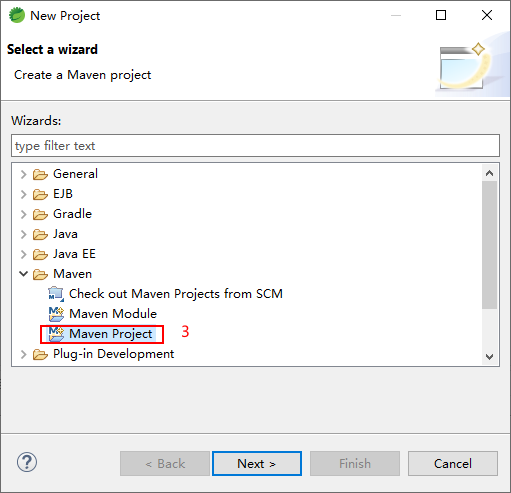The width and height of the screenshot is (511, 493).
Task: Click the Check out Maven Projects SCM icon
Action: 56,294
